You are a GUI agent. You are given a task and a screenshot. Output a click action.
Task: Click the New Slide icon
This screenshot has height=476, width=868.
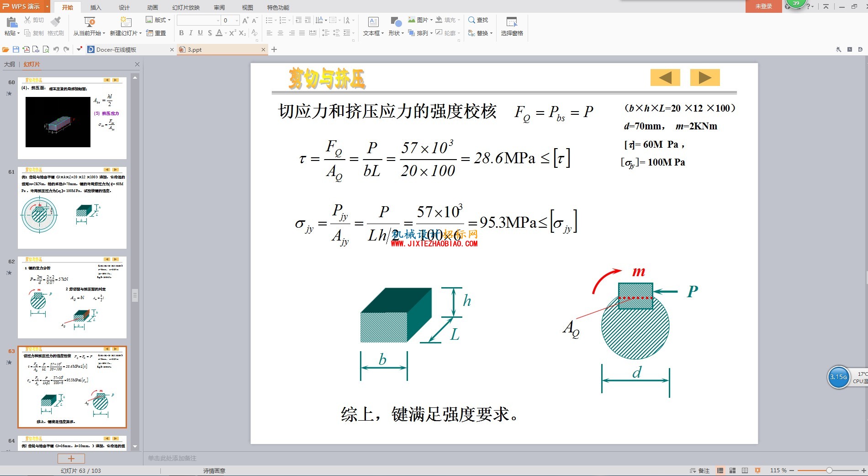pos(126,22)
